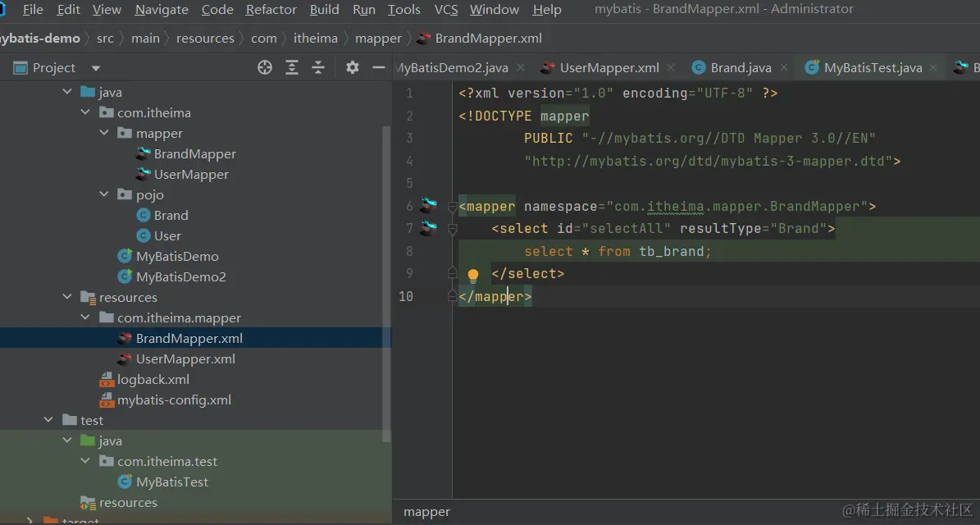Collapse the com.itheima.test package

85,461
